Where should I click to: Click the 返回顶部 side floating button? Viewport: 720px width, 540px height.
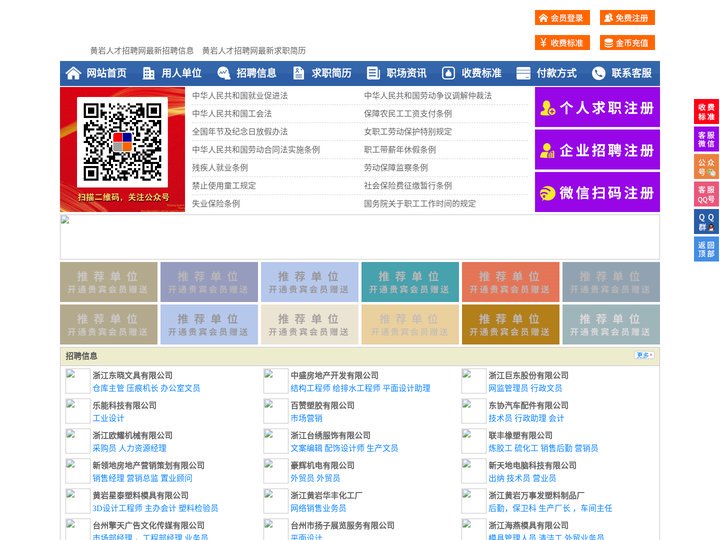(x=706, y=249)
